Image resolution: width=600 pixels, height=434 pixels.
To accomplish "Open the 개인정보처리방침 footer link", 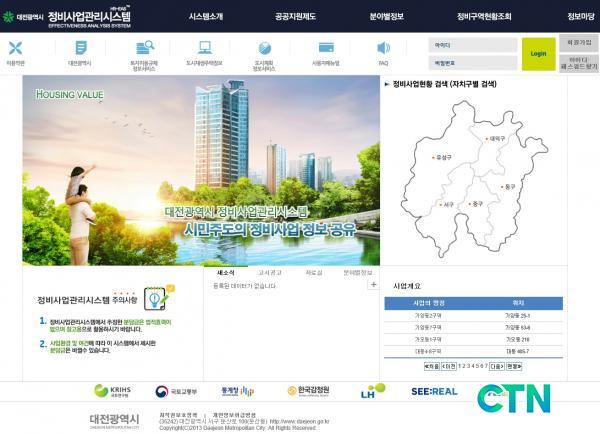I will (234, 415).
